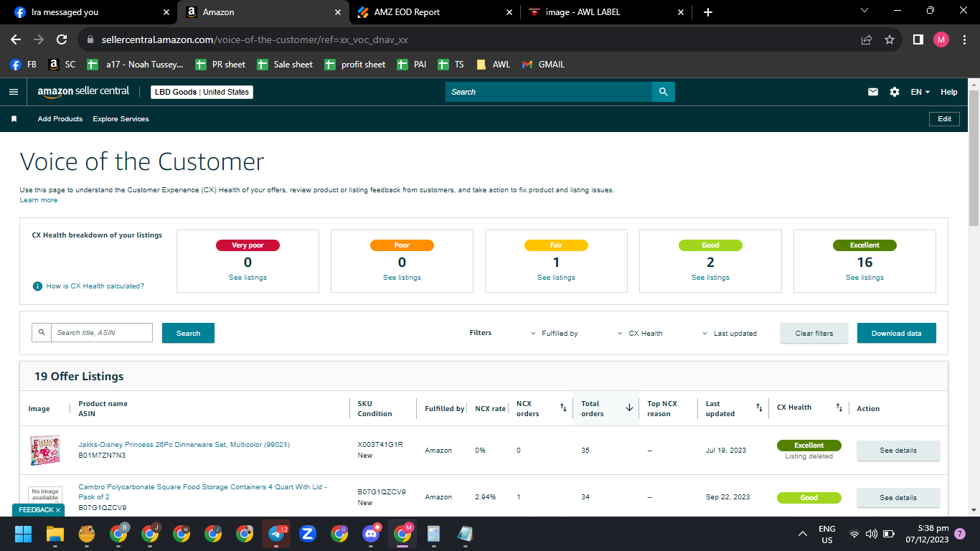Click the info icon beside CX Health question
The width and height of the screenshot is (980, 551).
coord(37,286)
